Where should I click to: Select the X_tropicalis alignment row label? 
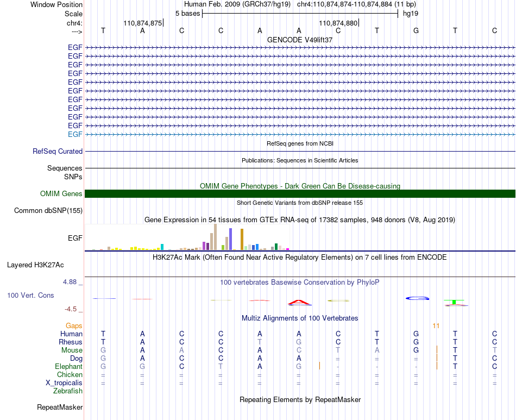[64, 383]
